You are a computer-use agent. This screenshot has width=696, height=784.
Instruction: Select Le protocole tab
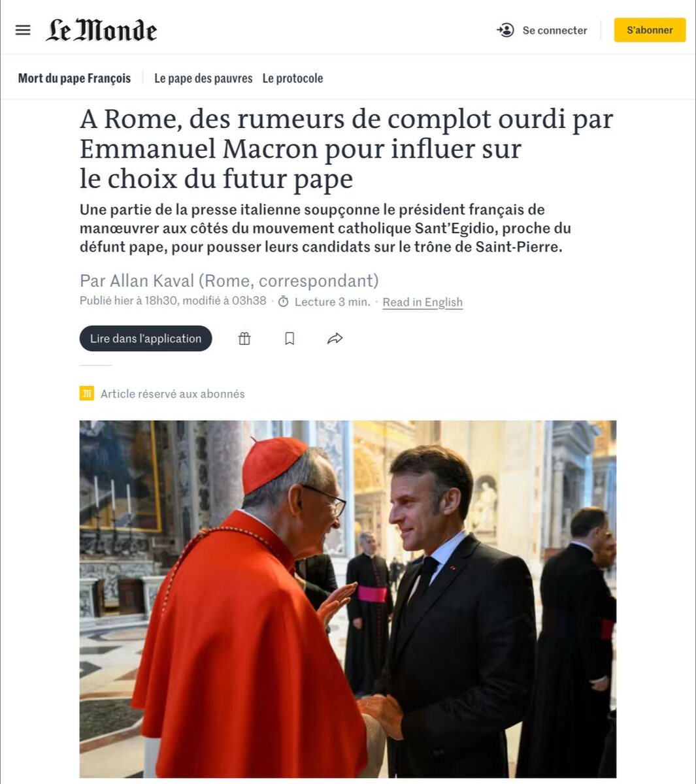(x=293, y=78)
